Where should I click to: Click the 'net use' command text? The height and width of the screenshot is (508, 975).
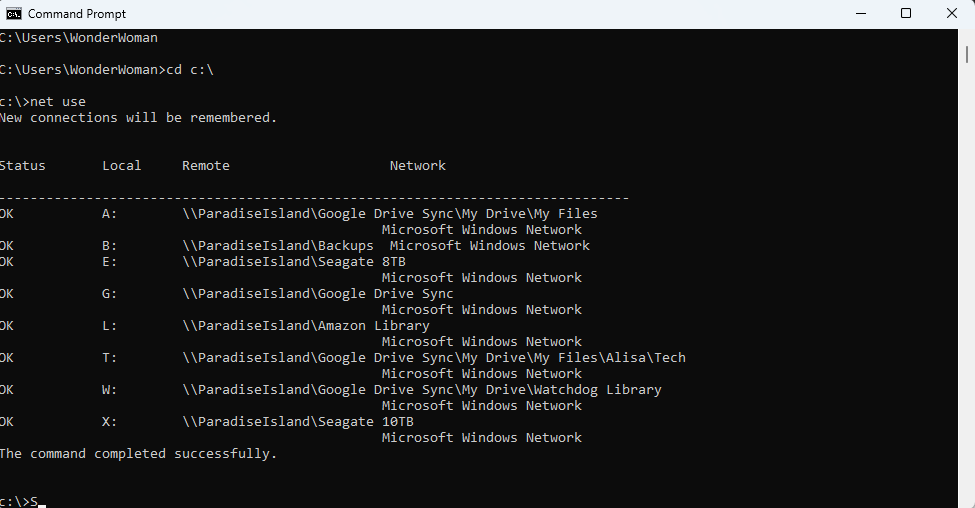click(58, 101)
